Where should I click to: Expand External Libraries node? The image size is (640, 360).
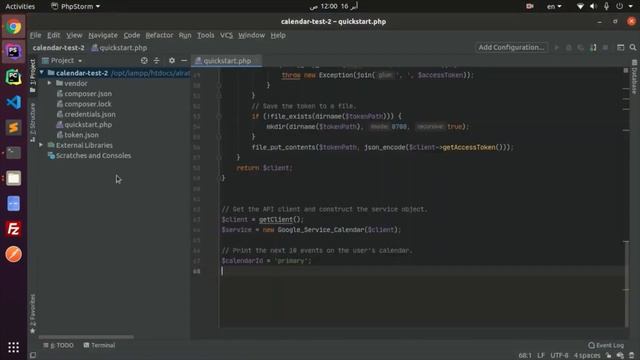click(x=41, y=145)
